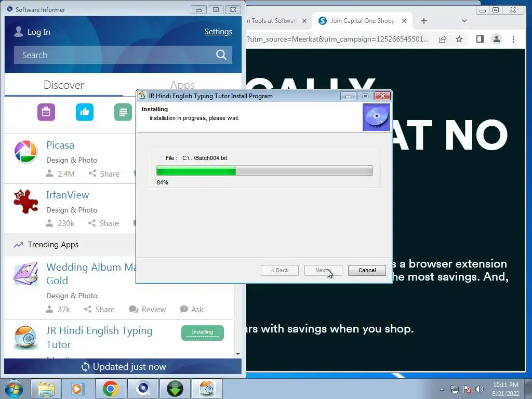Click the JR Hindi English Typing Tutor list icon

click(x=25, y=337)
